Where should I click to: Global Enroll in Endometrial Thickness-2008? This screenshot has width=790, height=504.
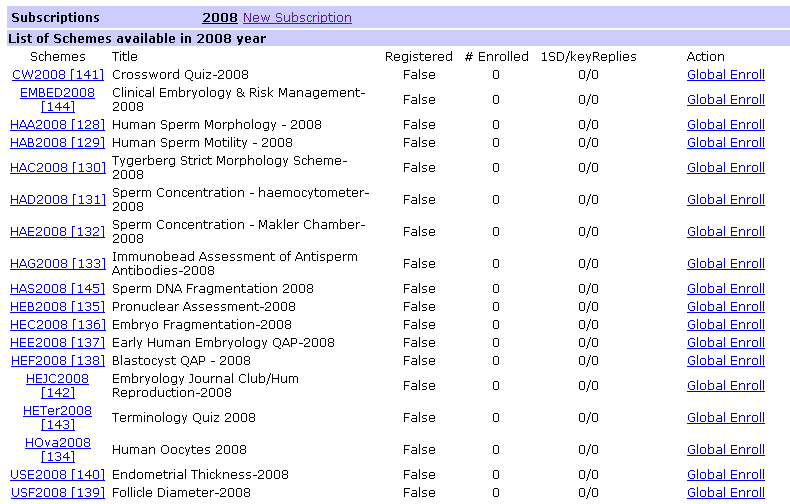coord(726,474)
